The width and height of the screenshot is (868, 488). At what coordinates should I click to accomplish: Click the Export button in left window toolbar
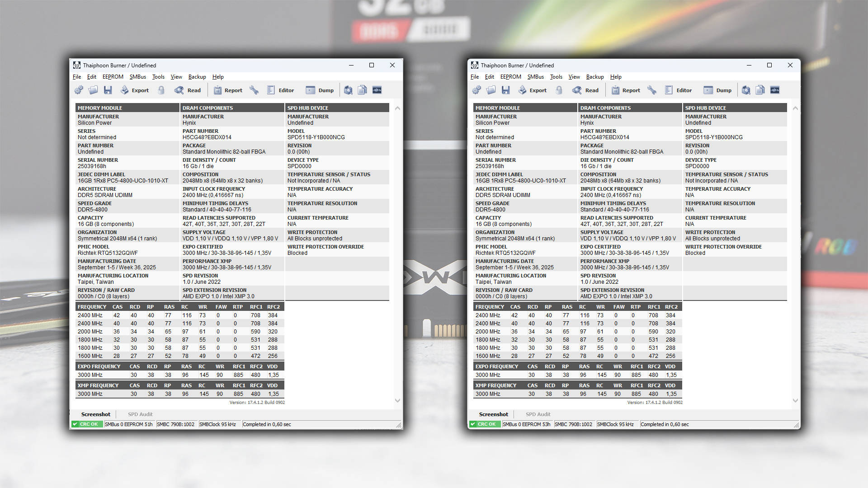(x=135, y=90)
